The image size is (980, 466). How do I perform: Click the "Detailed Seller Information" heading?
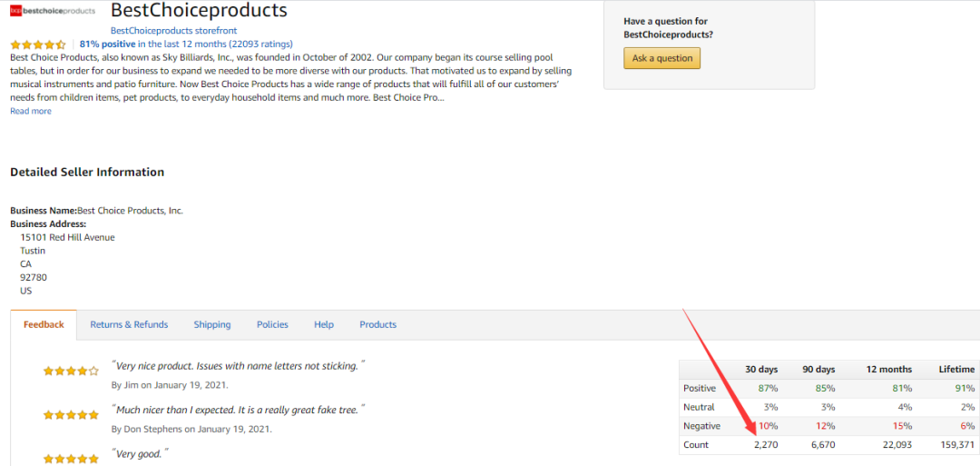pyautogui.click(x=87, y=172)
